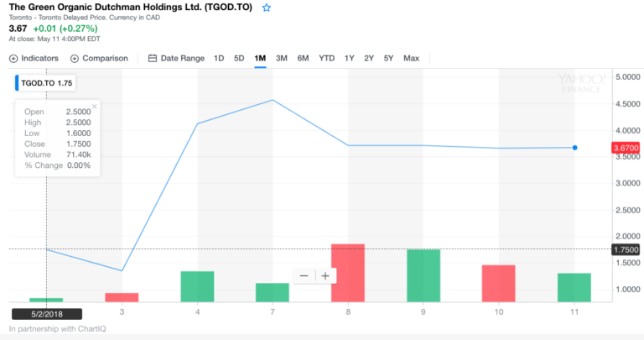The image size is (644, 340).
Task: Select the 1D time range
Action: tap(219, 59)
